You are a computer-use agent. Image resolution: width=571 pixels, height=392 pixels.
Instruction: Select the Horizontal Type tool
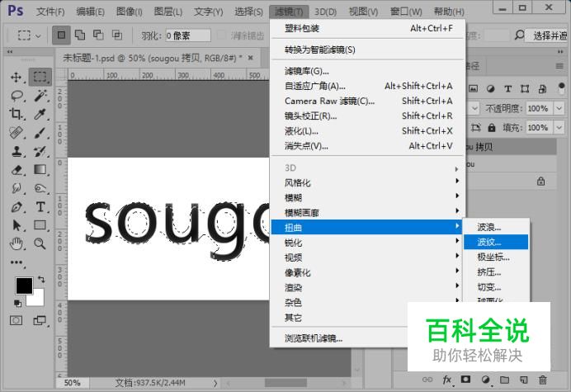click(x=40, y=207)
